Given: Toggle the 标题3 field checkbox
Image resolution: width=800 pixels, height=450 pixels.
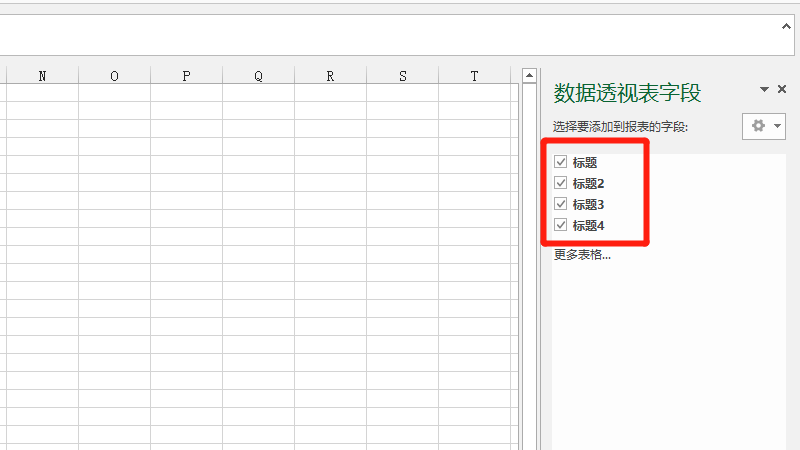Looking at the screenshot, I should [x=560, y=204].
